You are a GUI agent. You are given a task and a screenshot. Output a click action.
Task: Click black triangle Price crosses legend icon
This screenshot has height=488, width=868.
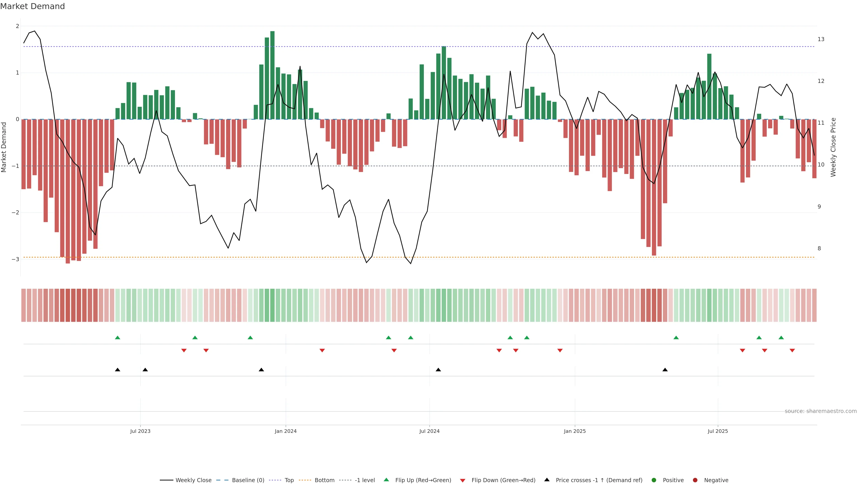tap(547, 480)
